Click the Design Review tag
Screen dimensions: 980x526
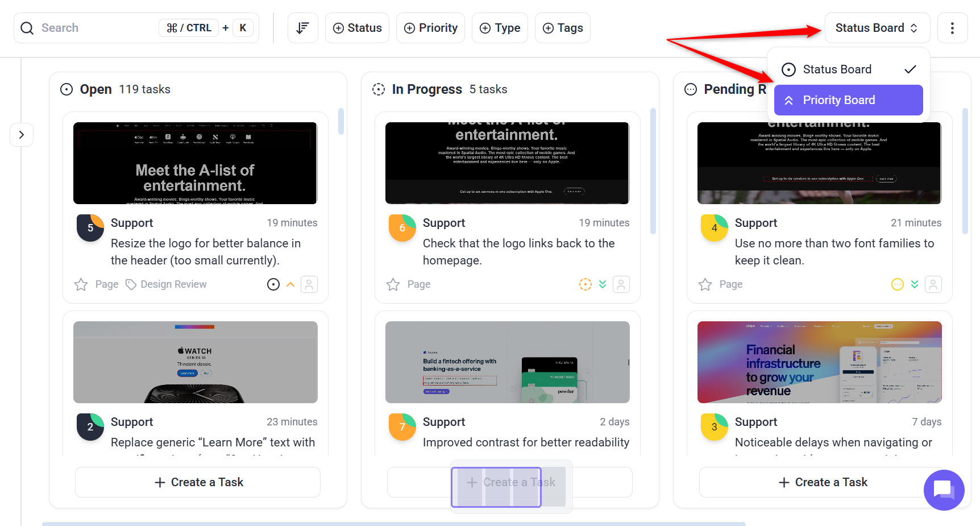click(x=167, y=284)
